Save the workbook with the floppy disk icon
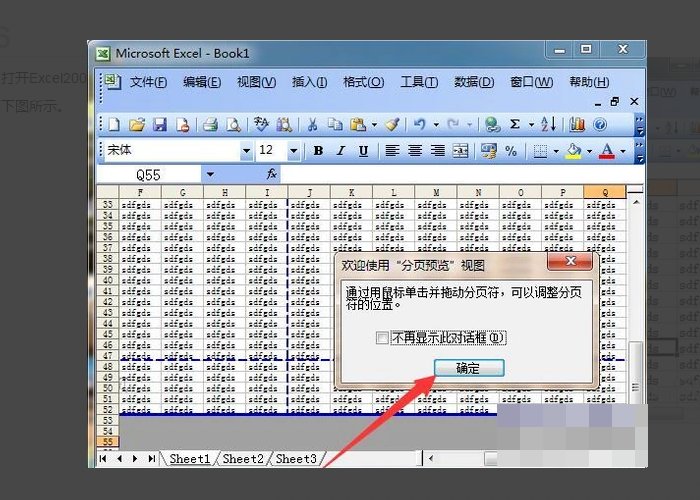The height and width of the screenshot is (500, 700). point(160,125)
